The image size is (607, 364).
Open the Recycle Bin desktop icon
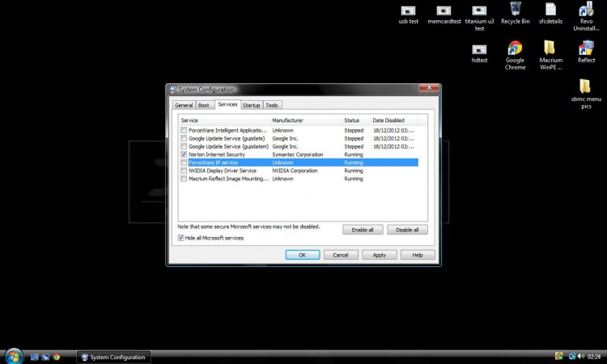pyautogui.click(x=515, y=11)
